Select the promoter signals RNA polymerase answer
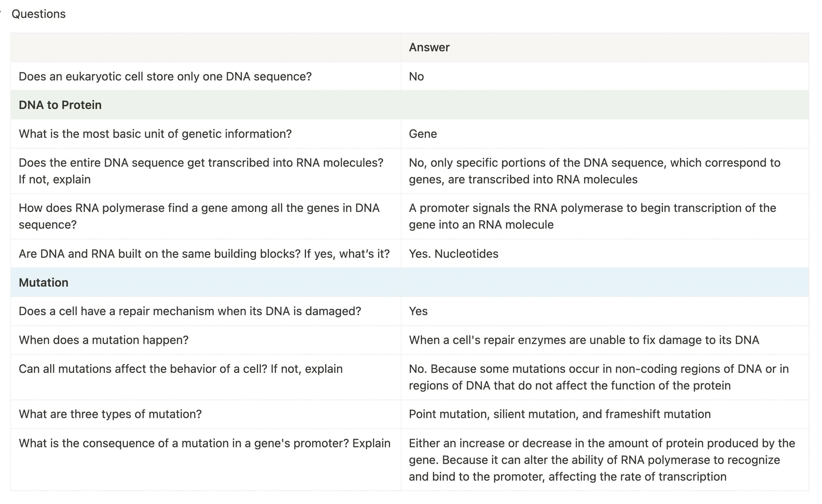The image size is (822, 504). point(592,216)
